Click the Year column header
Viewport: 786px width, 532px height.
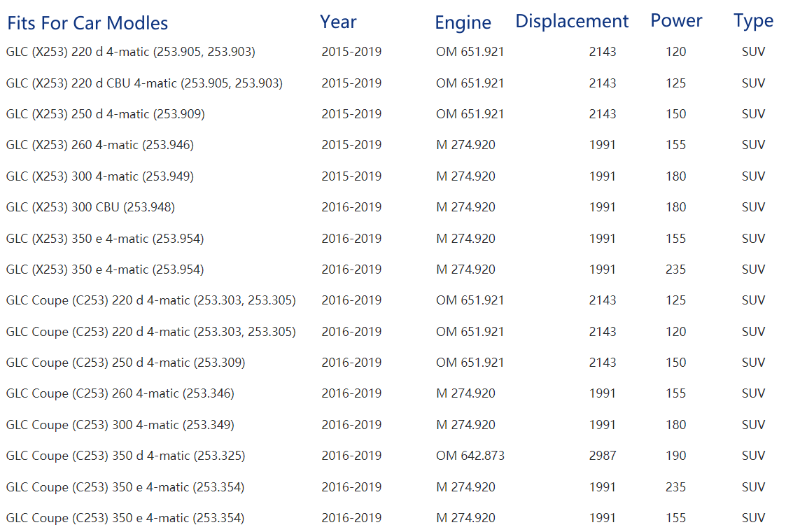pos(338,22)
